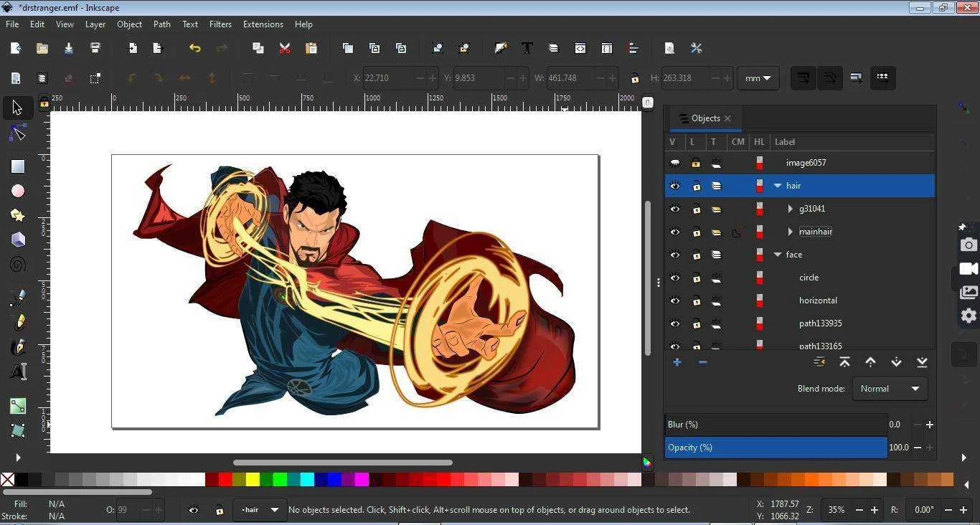Select the Star polygon tool
This screenshot has width=980, height=525.
(x=17, y=215)
